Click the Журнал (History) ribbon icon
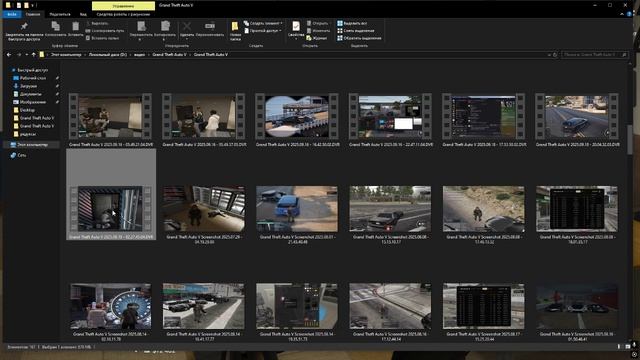The width and height of the screenshot is (640, 360). (x=309, y=38)
